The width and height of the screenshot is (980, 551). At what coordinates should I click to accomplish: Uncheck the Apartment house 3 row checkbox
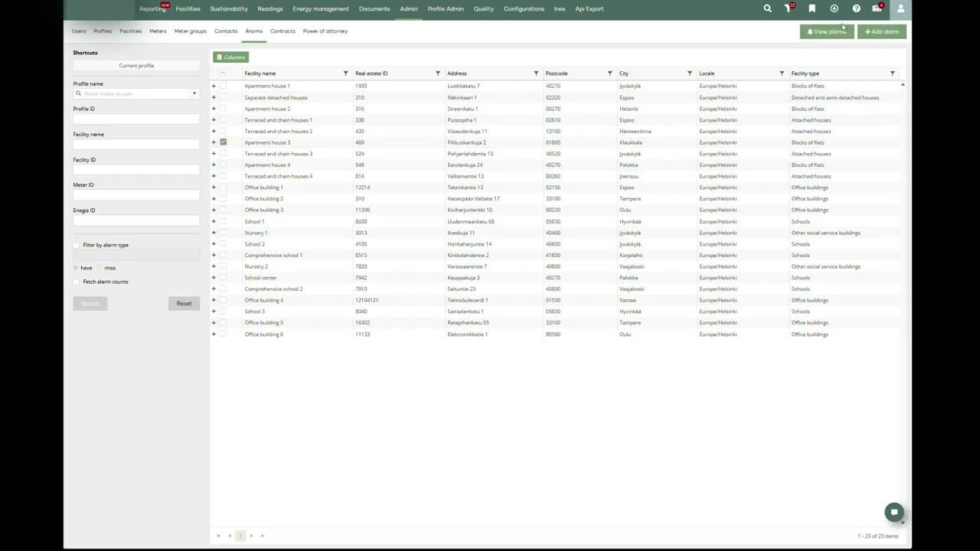224,142
